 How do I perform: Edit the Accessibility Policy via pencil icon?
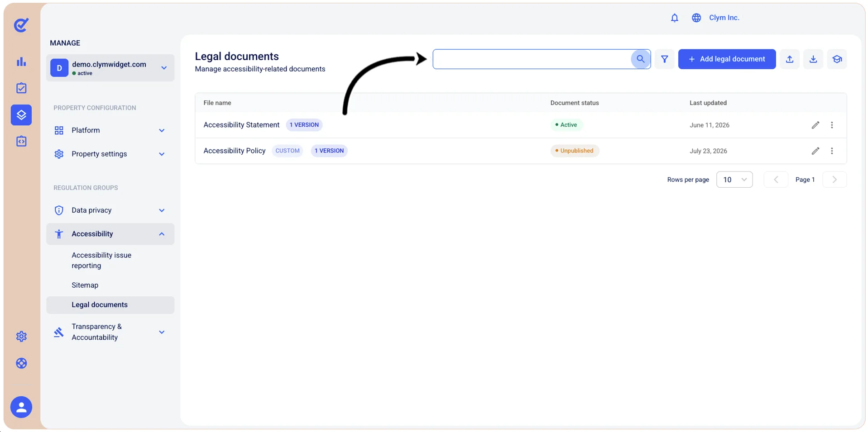(x=815, y=151)
